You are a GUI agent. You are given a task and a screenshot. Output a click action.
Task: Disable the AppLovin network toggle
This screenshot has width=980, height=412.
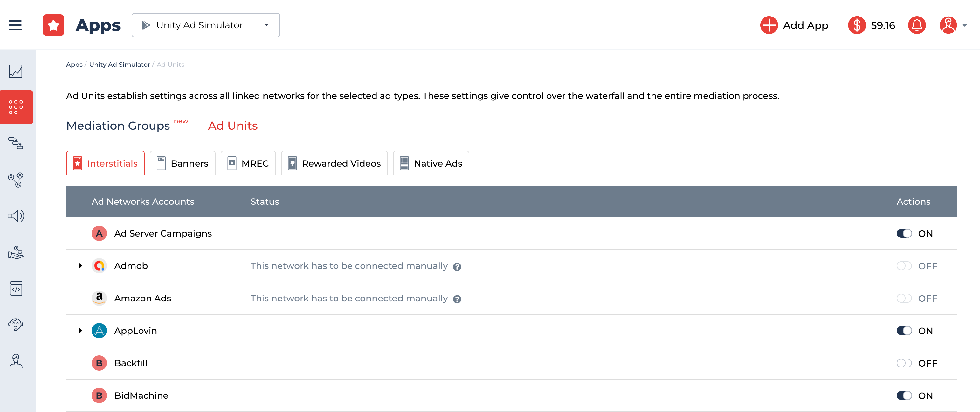tap(904, 331)
